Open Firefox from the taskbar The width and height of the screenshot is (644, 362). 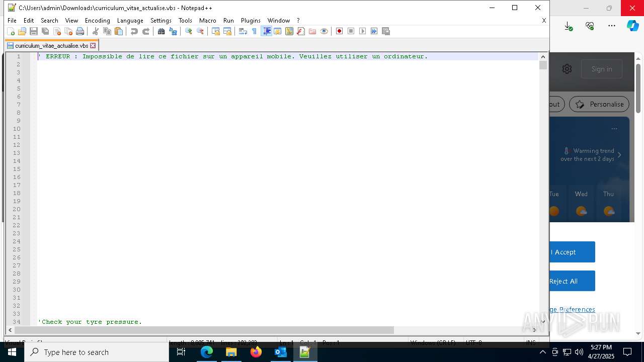click(256, 352)
